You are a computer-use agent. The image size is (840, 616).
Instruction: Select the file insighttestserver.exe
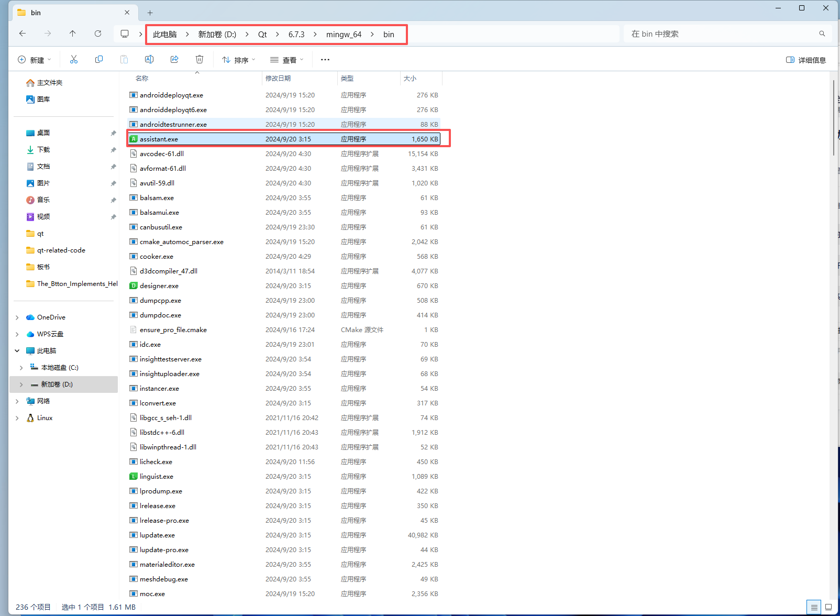tap(284, 359)
